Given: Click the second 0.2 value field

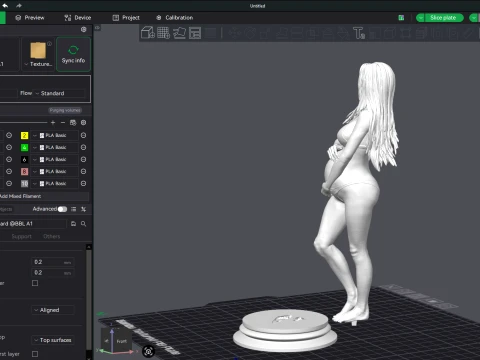Looking at the screenshot, I should [53, 273].
